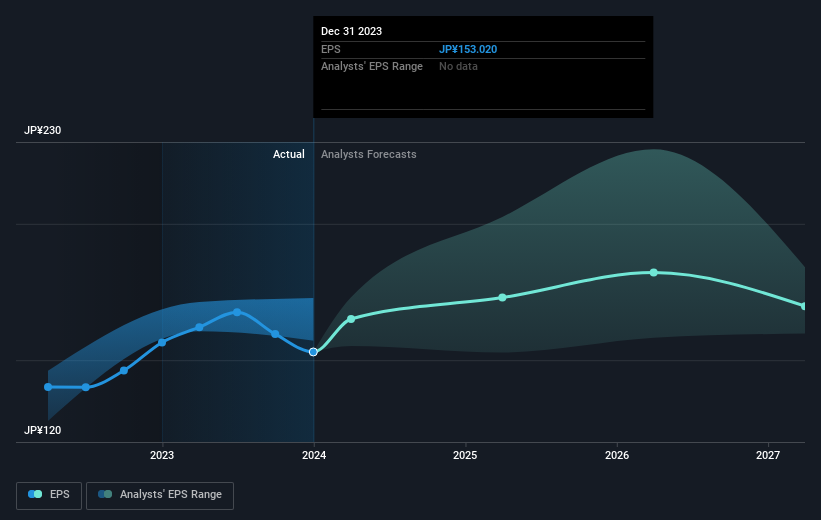This screenshot has width=821, height=520.
Task: Select the forecast peak point after 2026
Action: 653,272
